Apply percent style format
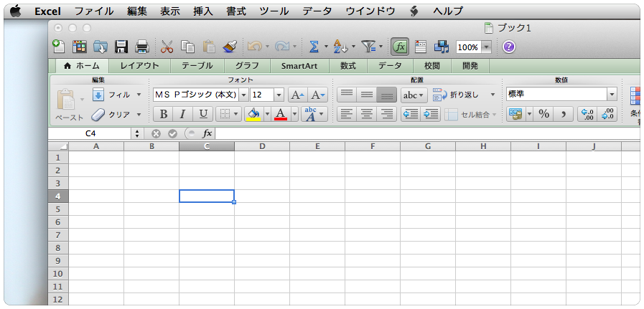644x309 pixels. point(543,114)
